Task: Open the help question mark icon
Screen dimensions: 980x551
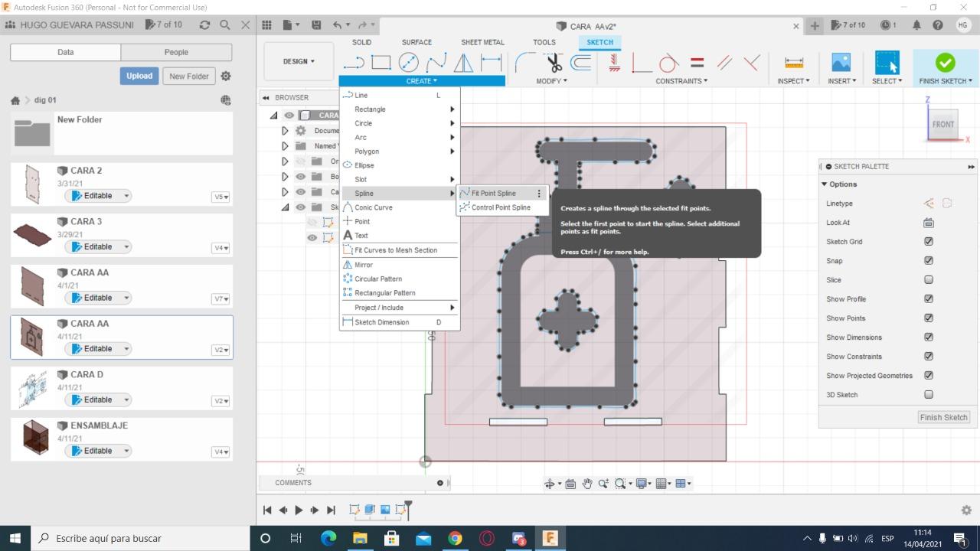Action: 938,25
